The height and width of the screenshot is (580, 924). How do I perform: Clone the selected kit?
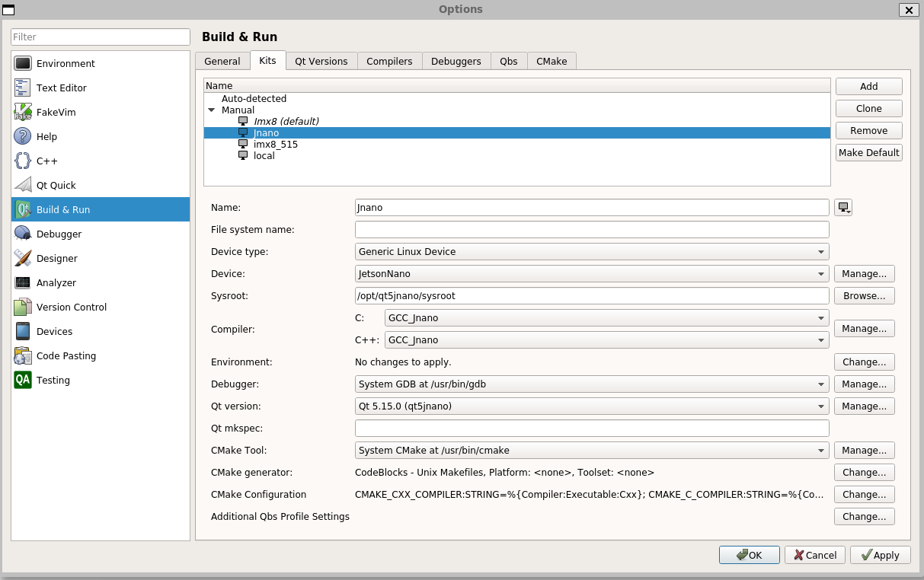click(x=869, y=109)
